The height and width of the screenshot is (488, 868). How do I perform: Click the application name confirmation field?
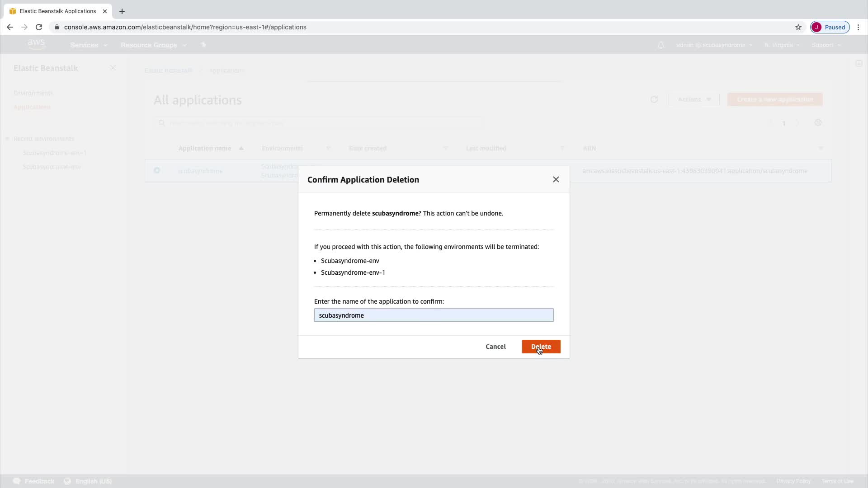(x=434, y=315)
